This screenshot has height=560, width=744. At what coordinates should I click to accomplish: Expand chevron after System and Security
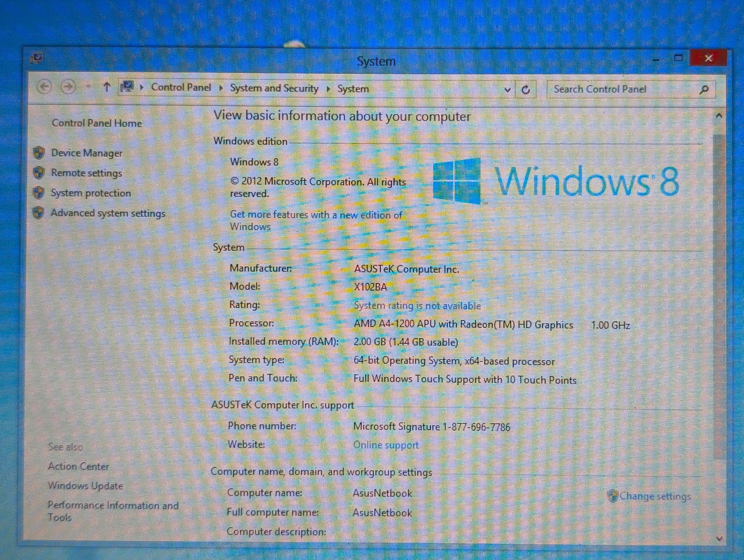328,89
